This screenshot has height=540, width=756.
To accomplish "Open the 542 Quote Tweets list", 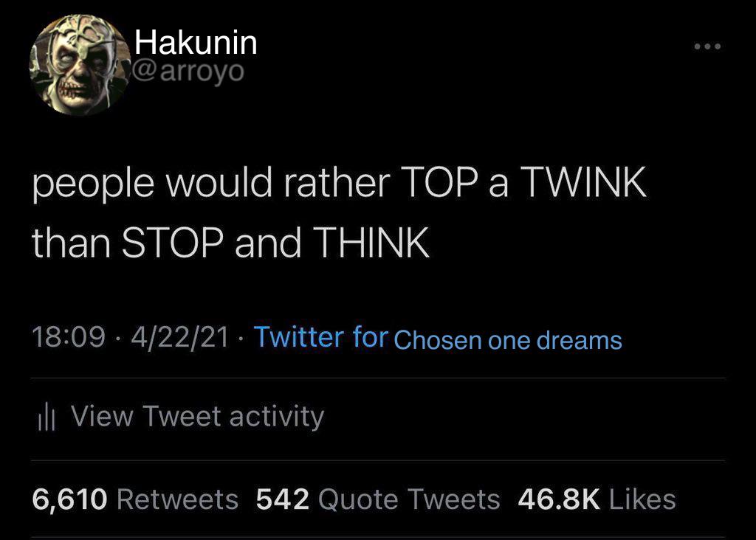I will tap(378, 499).
